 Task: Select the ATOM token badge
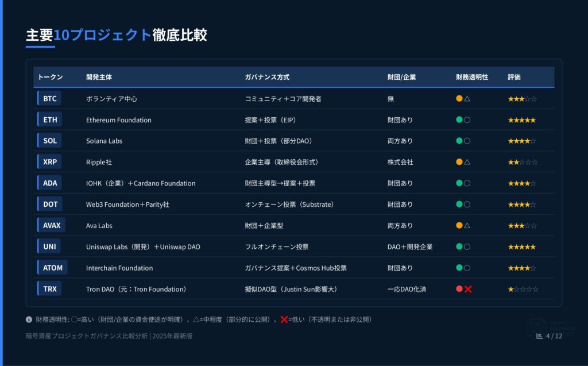[52, 268]
